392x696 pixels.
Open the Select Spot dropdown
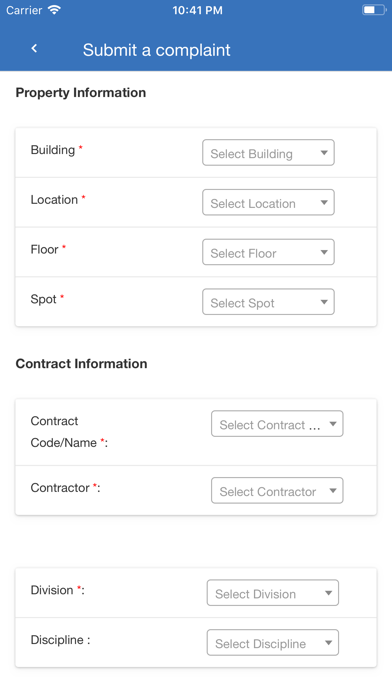coord(268,302)
